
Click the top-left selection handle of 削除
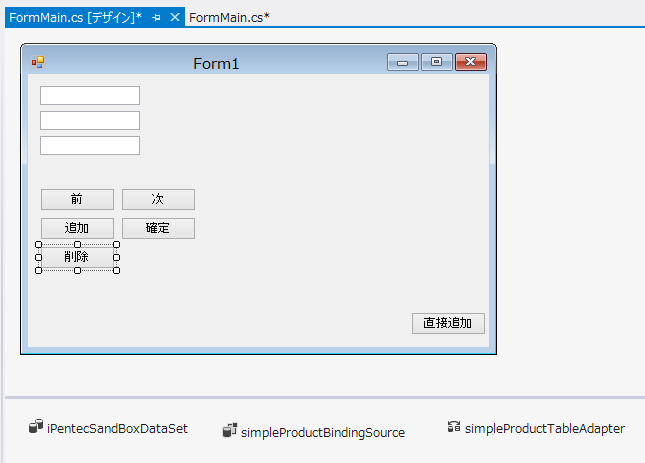(38, 245)
